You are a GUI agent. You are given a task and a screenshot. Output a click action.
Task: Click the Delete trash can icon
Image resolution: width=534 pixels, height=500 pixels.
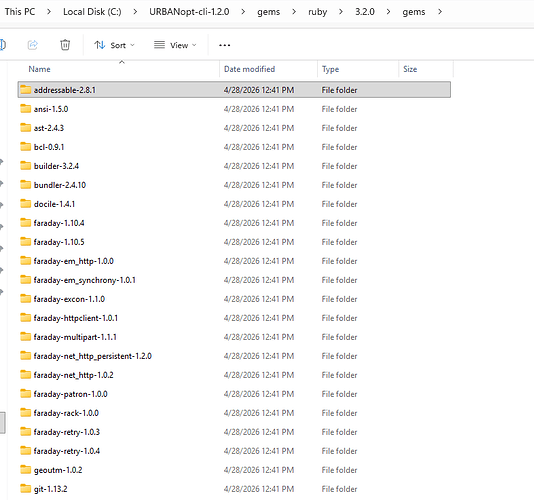tap(65, 45)
